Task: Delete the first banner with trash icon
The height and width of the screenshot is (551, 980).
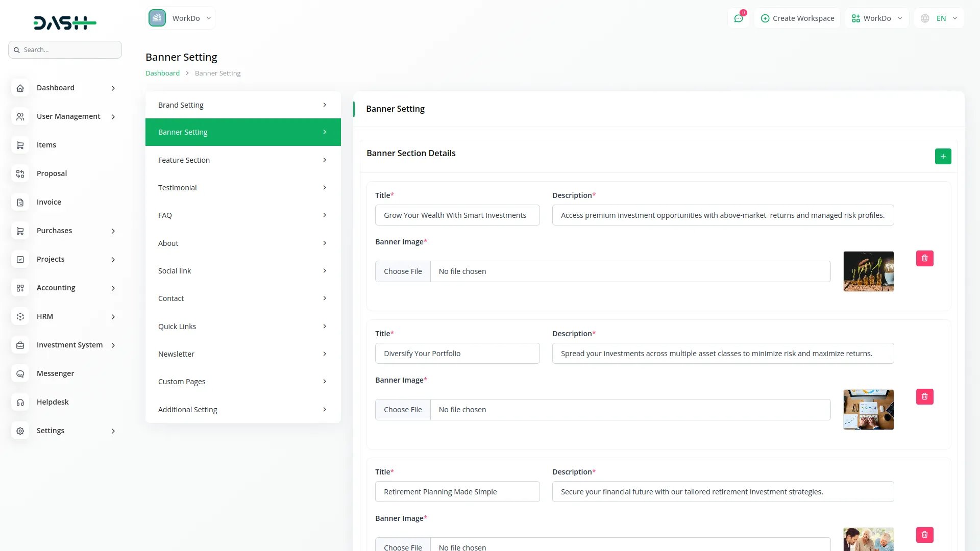Action: tap(924, 259)
